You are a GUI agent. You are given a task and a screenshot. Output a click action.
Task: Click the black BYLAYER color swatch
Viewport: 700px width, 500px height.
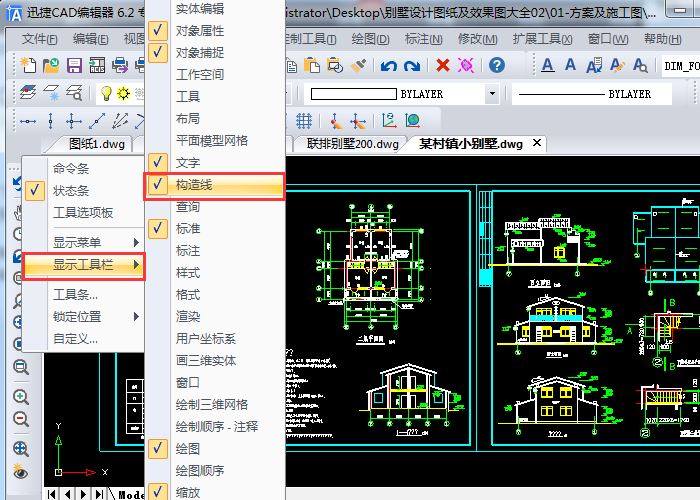click(354, 94)
